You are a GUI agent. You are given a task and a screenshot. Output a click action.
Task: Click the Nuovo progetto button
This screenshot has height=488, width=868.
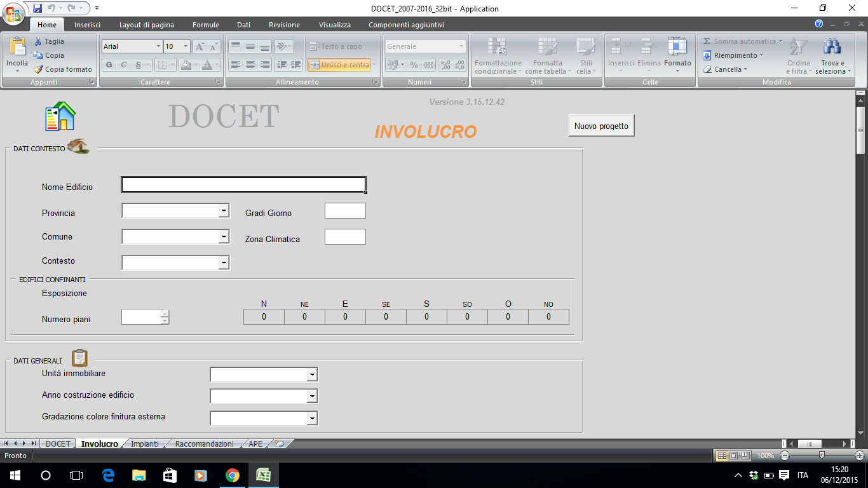(x=601, y=126)
